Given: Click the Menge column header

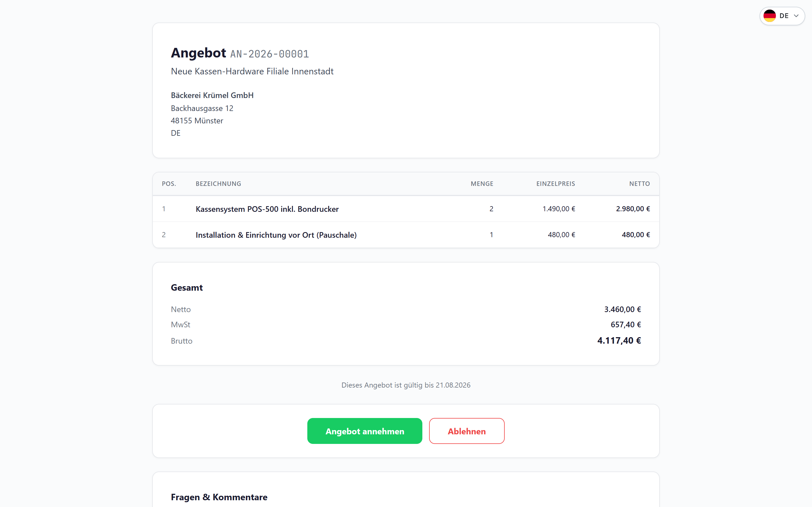Looking at the screenshot, I should pyautogui.click(x=482, y=184).
